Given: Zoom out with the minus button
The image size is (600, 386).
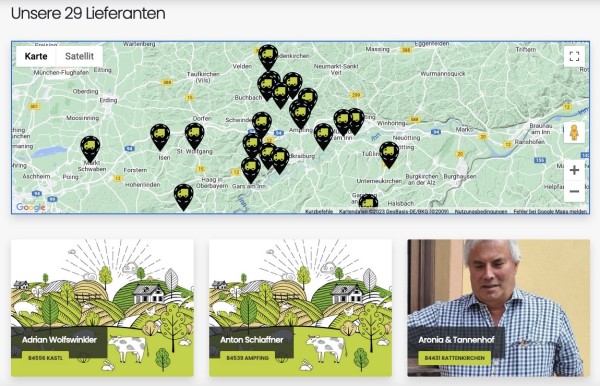Looking at the screenshot, I should 574,191.
